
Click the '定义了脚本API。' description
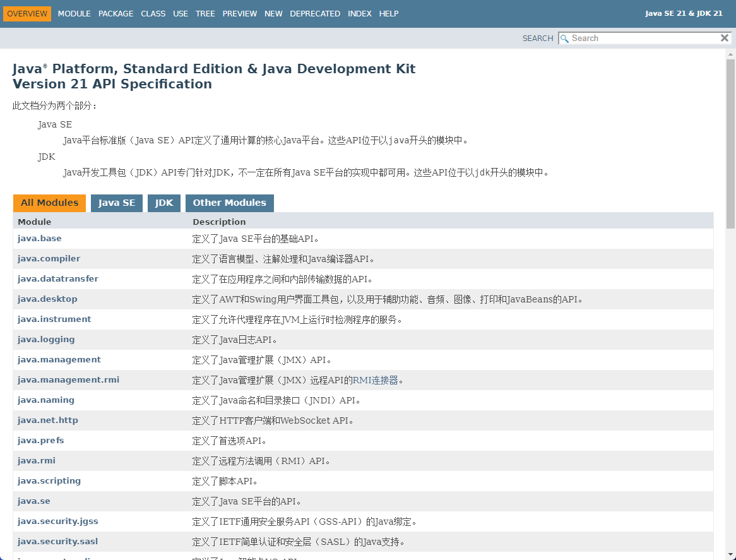click(225, 481)
